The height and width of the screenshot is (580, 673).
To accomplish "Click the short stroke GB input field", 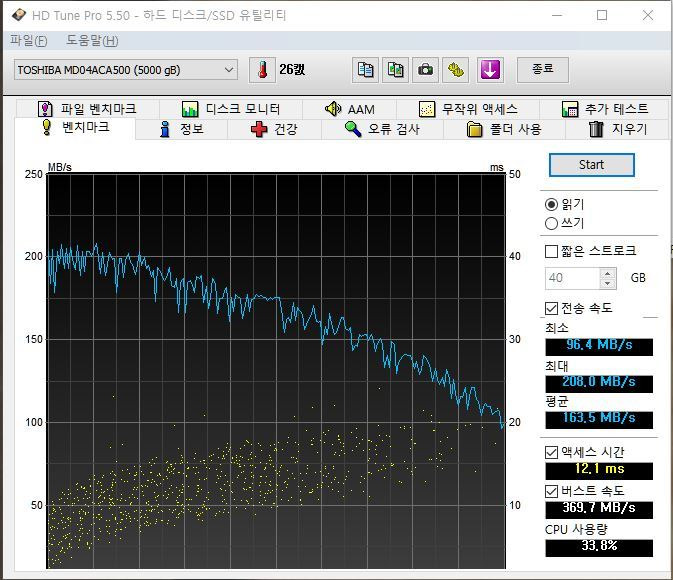I will tap(573, 278).
